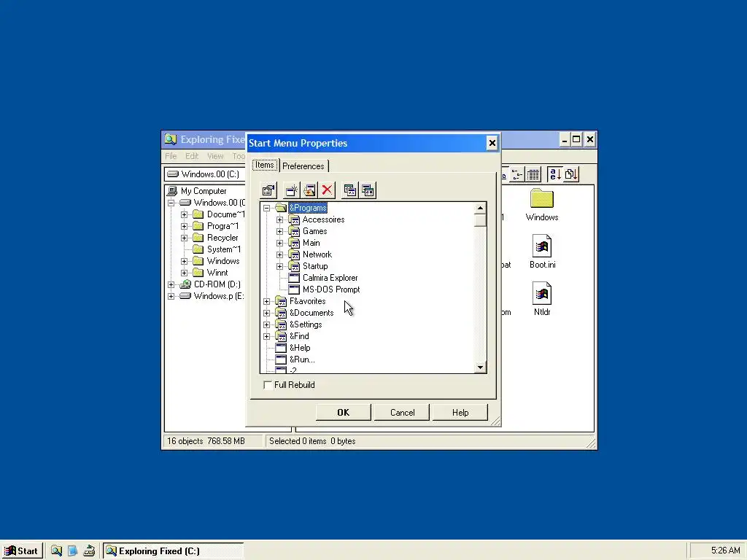747x560 pixels.
Task: Click the New item sparkle icon
Action: click(292, 190)
